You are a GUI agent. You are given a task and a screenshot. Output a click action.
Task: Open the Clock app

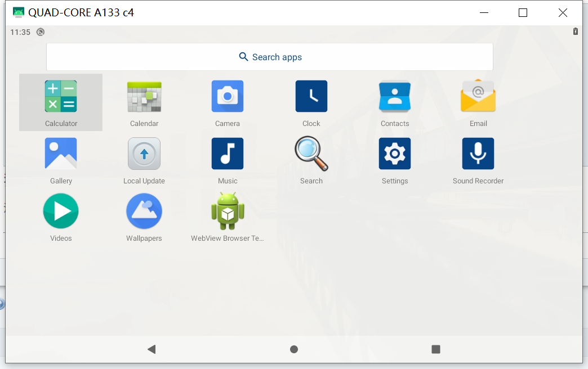tap(311, 97)
